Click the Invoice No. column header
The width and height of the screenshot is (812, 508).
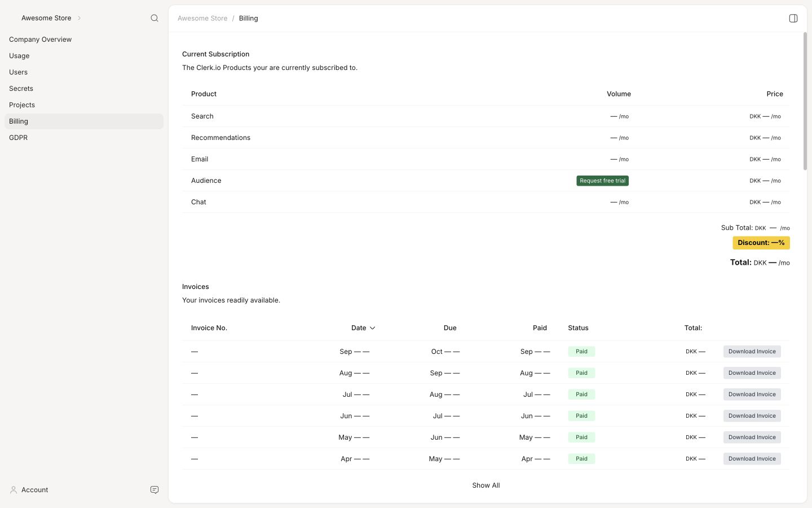[209, 328]
